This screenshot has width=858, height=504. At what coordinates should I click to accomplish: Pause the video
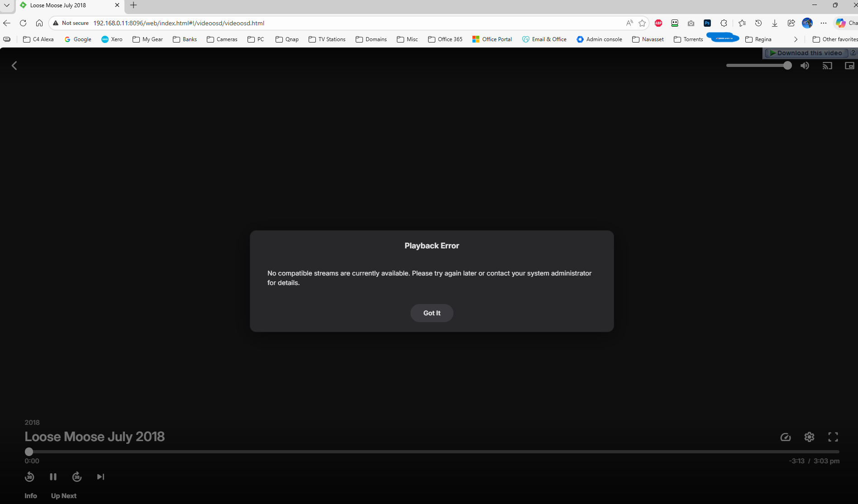point(53,477)
